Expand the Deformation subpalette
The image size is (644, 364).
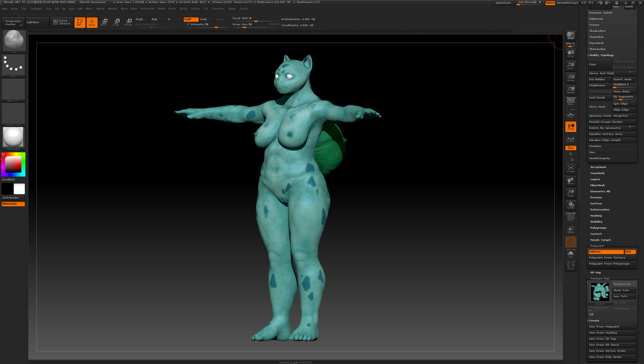click(x=599, y=209)
